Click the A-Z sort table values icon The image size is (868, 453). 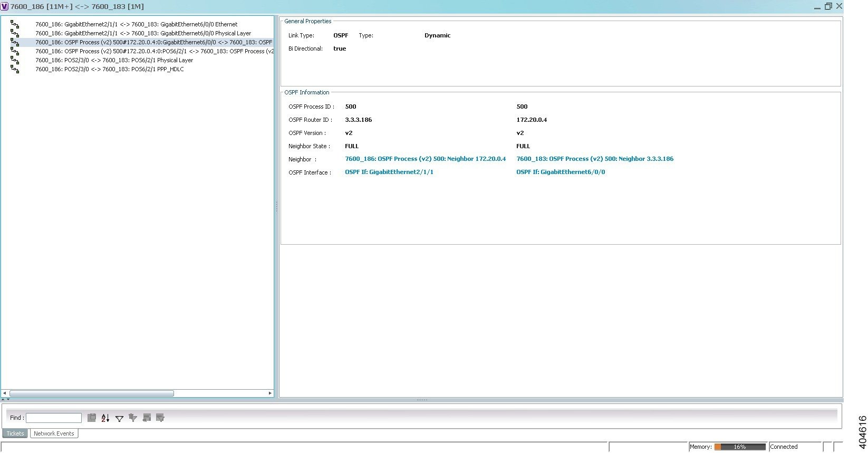105,418
